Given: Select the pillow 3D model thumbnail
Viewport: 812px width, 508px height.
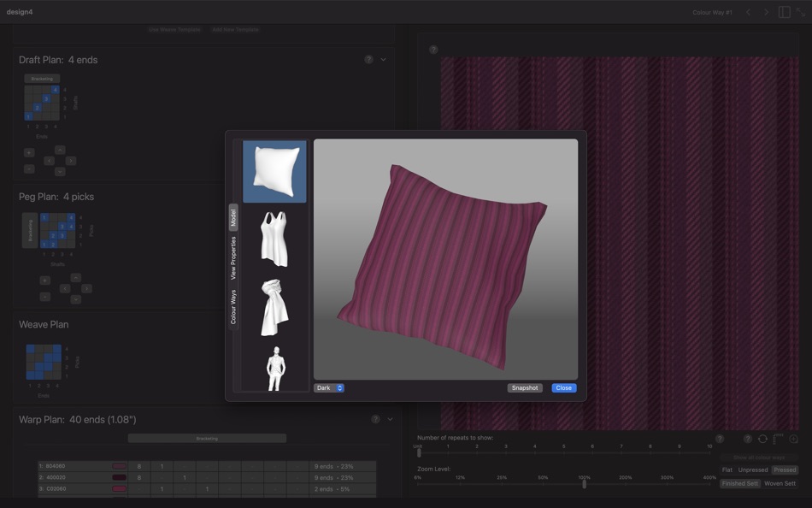Looking at the screenshot, I should click(274, 172).
